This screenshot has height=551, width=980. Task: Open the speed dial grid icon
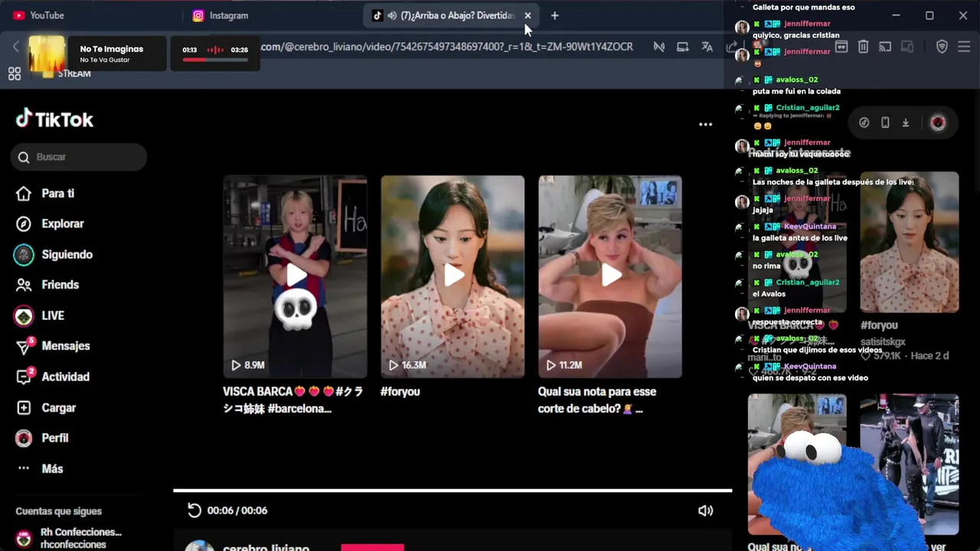15,73
